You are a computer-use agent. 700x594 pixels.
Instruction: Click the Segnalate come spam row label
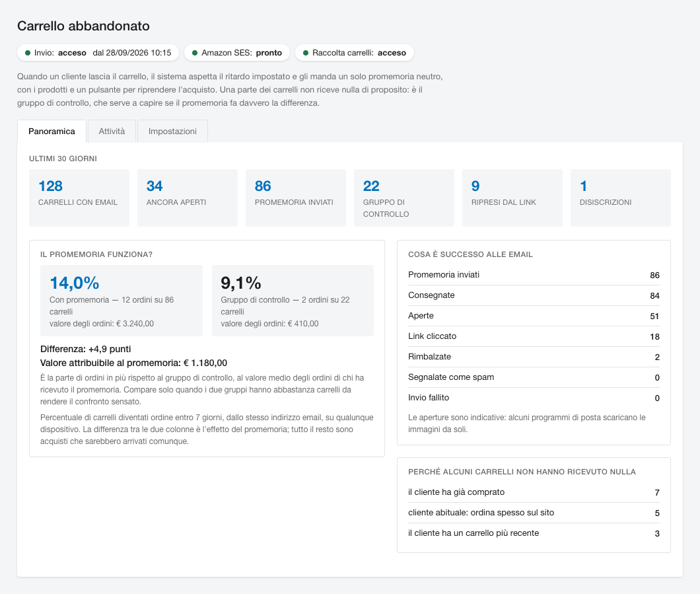[451, 377]
